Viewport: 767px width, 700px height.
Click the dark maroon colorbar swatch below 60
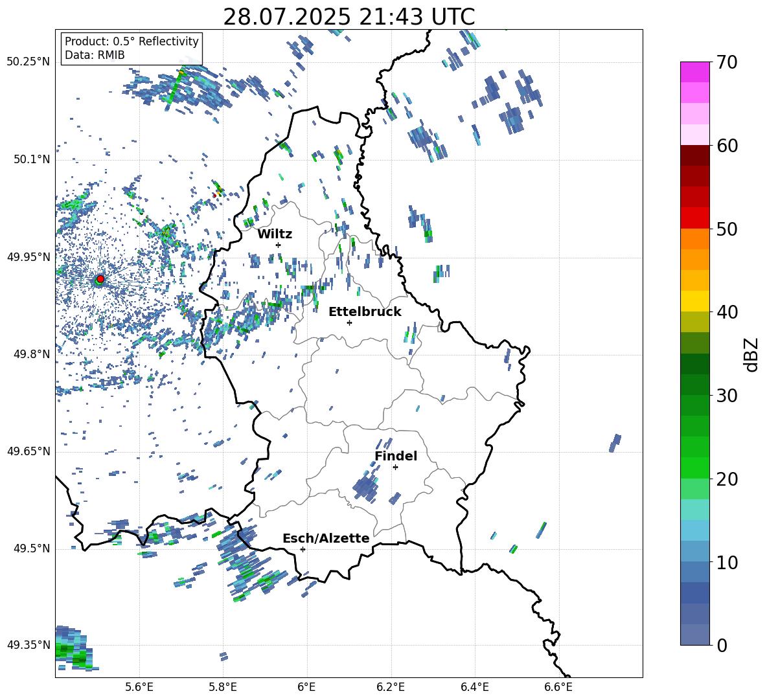pyautogui.click(x=694, y=155)
